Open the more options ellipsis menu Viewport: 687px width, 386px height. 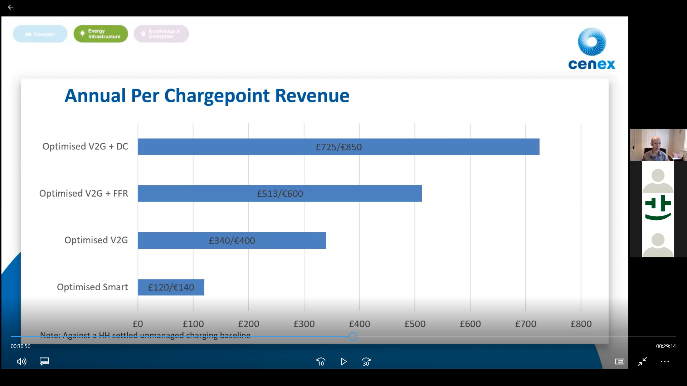[665, 361]
